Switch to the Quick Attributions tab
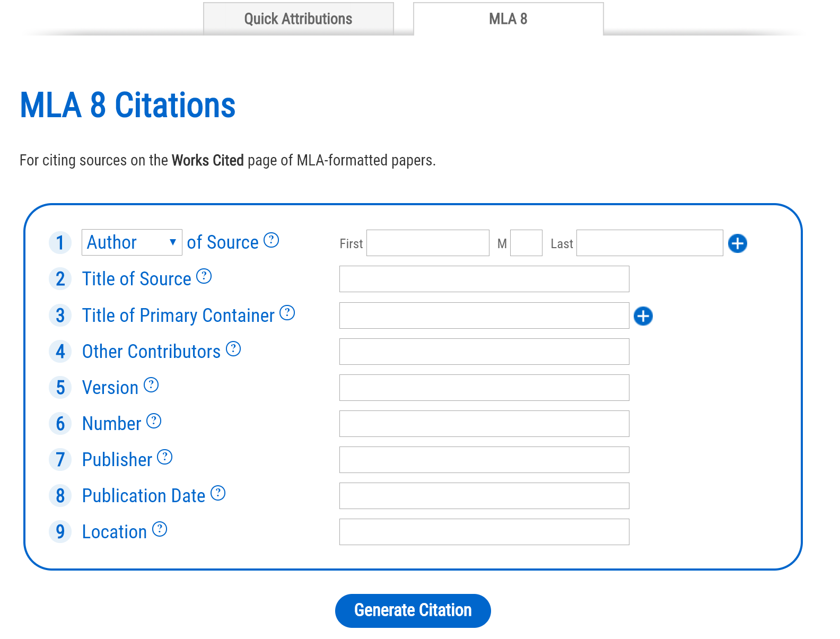The height and width of the screenshot is (639, 840). point(297,19)
